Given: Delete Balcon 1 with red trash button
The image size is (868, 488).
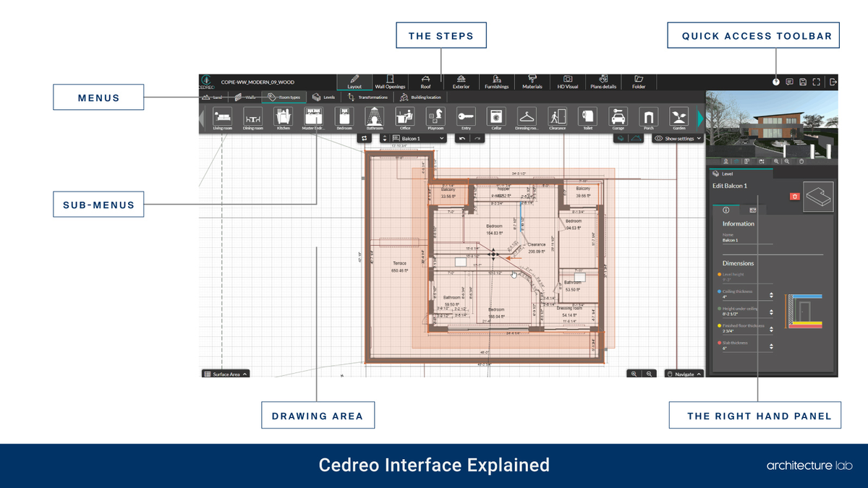Looking at the screenshot, I should [795, 196].
